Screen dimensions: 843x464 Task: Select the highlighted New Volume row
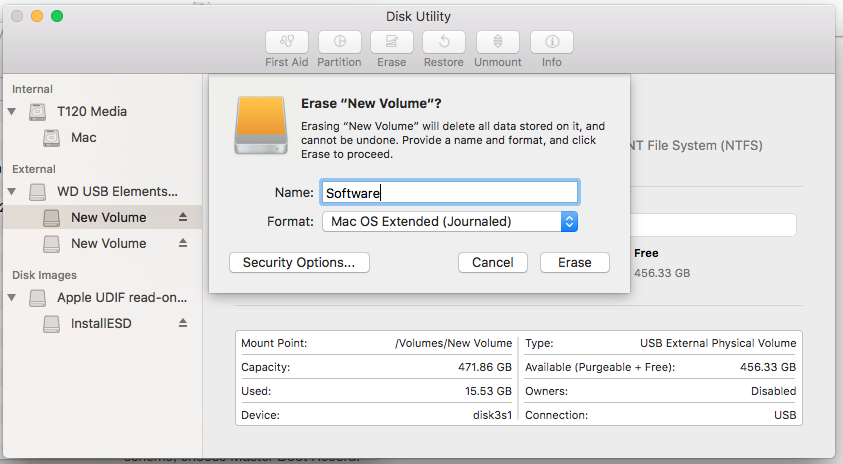(102, 217)
